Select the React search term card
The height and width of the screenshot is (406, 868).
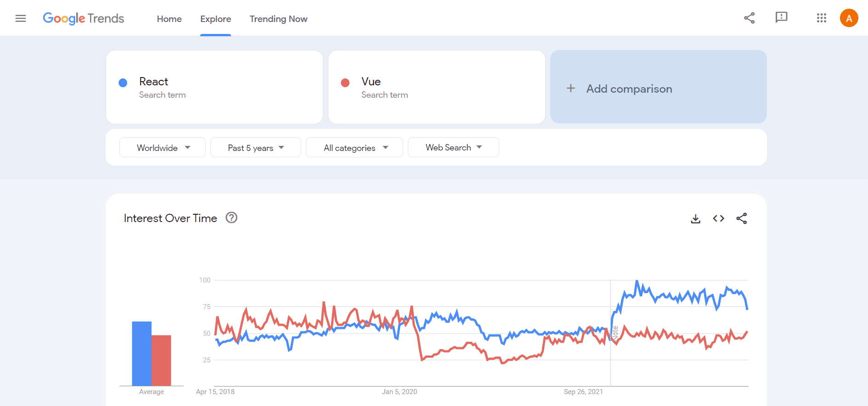(214, 87)
